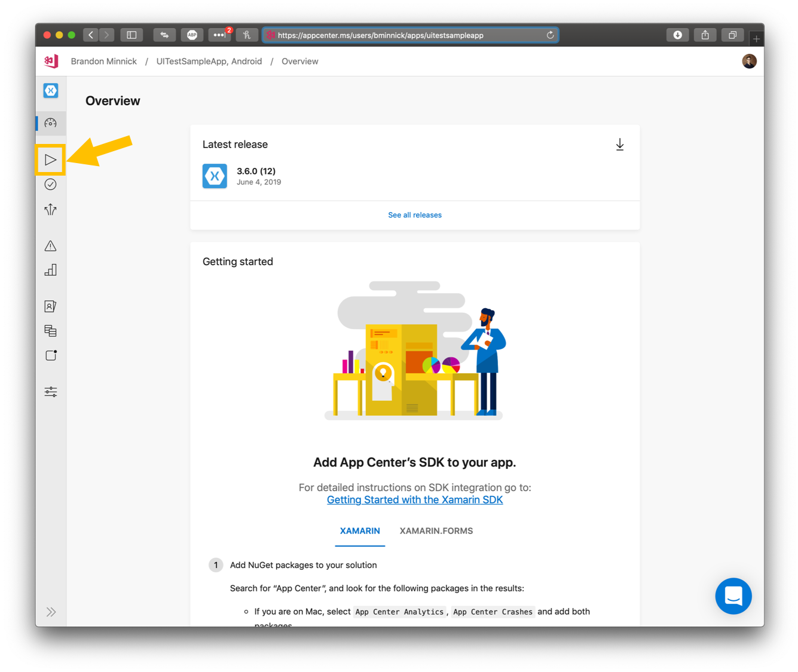Screen dimensions: 798x672
Task: Switch to the XAMARIN.FORMS tab
Action: click(436, 531)
